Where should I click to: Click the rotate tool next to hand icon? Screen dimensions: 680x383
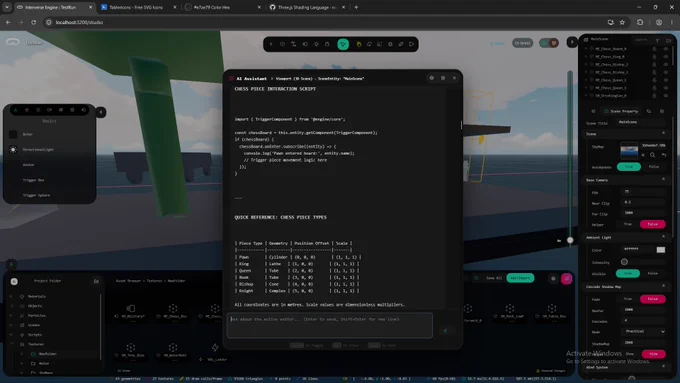[369, 44]
